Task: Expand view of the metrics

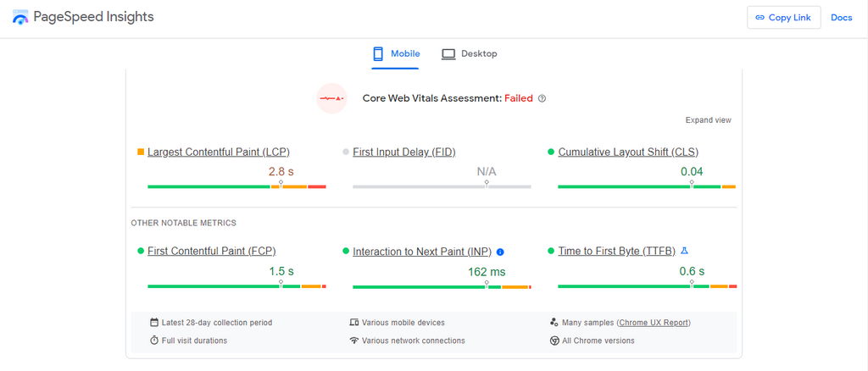Action: (708, 120)
